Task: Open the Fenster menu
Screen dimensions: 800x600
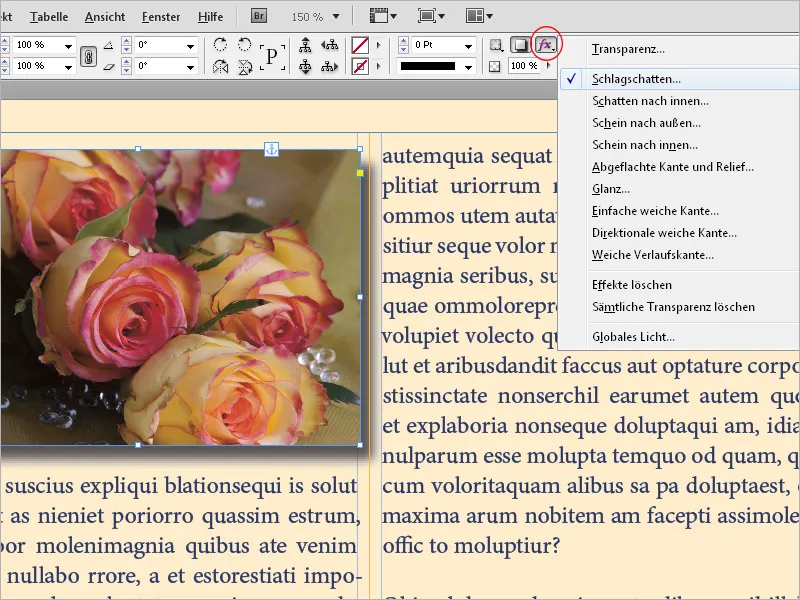Action: (160, 16)
